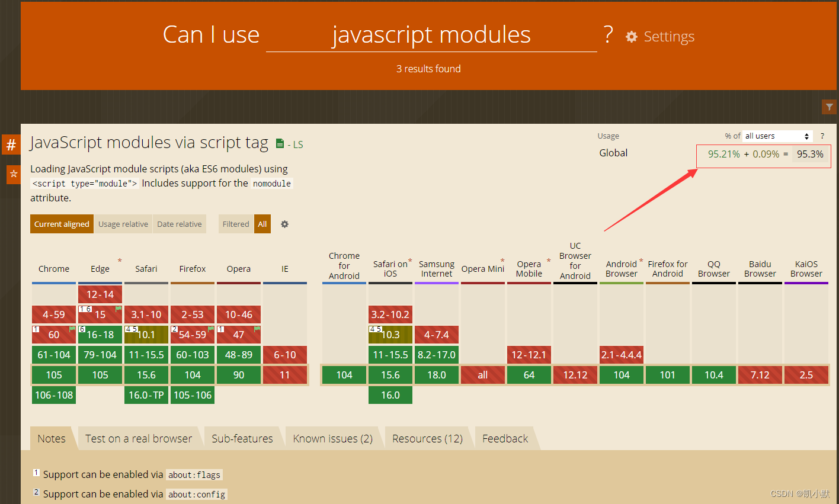Switch to Usage relative view
The height and width of the screenshot is (504, 839).
tap(123, 224)
